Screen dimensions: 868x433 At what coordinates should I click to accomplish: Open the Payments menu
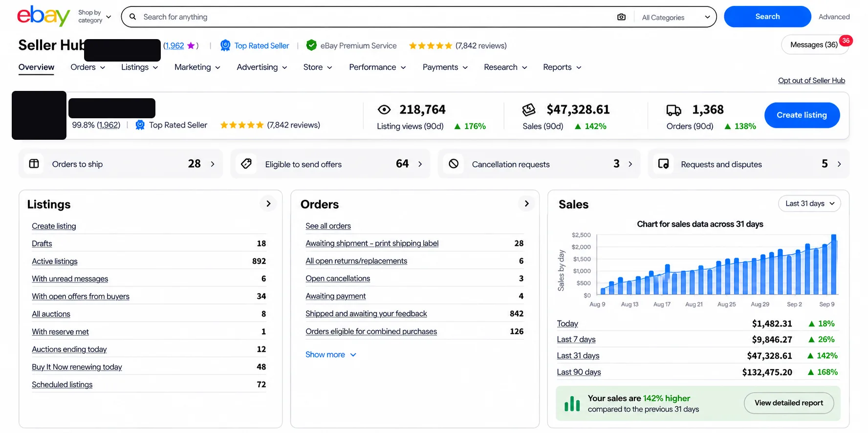tap(445, 67)
